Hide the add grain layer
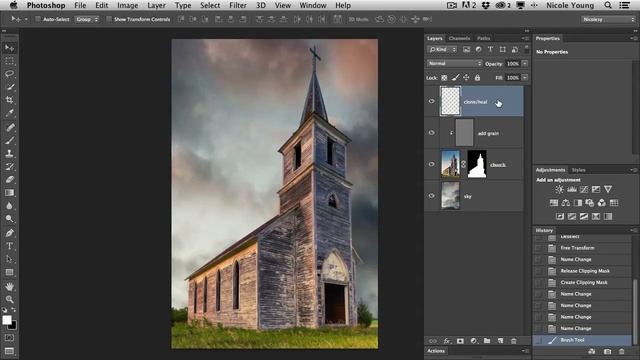Viewport: 640px width, 360px height. tap(431, 133)
